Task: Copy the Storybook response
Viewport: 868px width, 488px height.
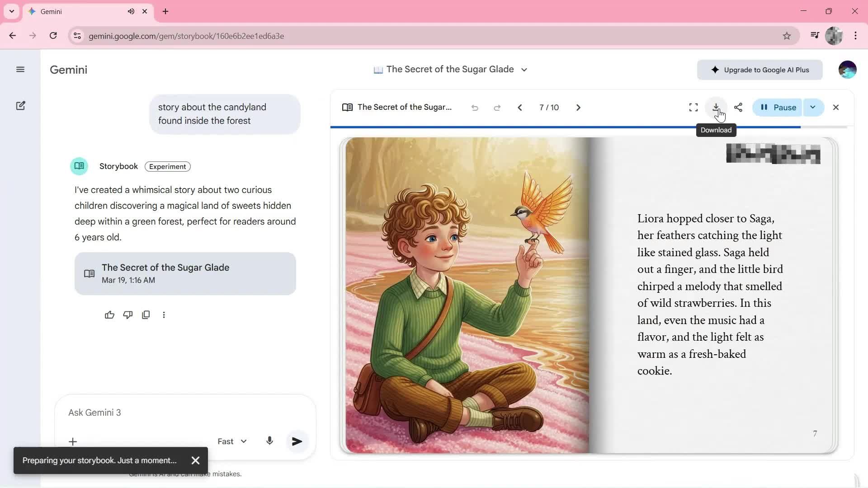Action: [146, 315]
